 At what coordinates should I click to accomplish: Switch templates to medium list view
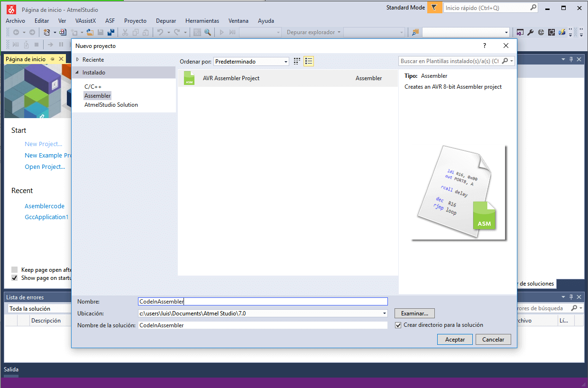pyautogui.click(x=309, y=61)
